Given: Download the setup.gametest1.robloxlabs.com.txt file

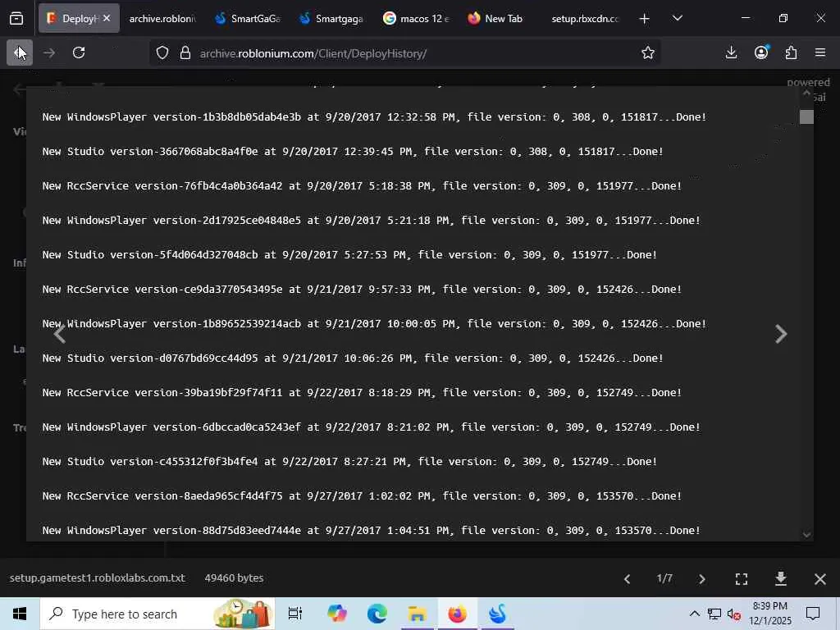Looking at the screenshot, I should pyautogui.click(x=781, y=578).
